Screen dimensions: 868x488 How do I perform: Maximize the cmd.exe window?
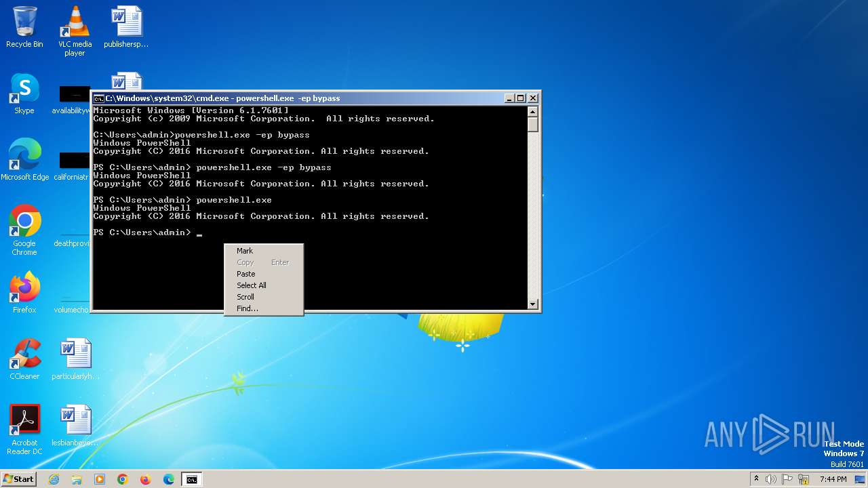(520, 98)
